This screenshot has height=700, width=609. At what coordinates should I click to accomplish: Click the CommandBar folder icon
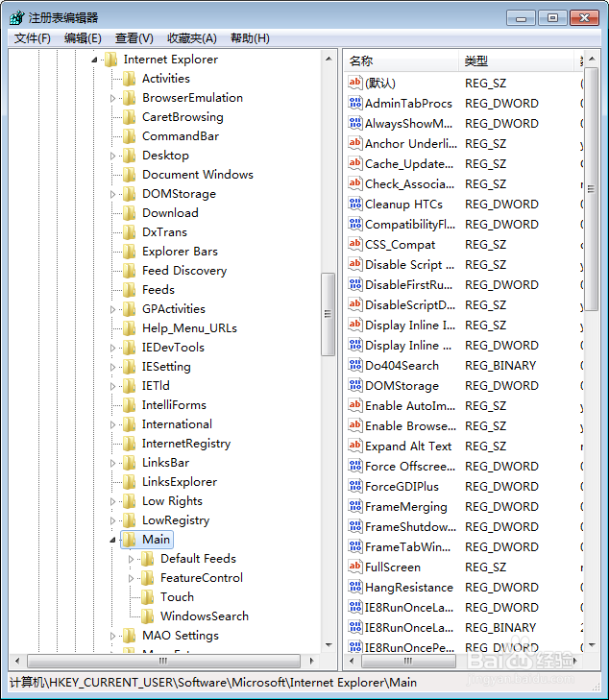tap(129, 136)
